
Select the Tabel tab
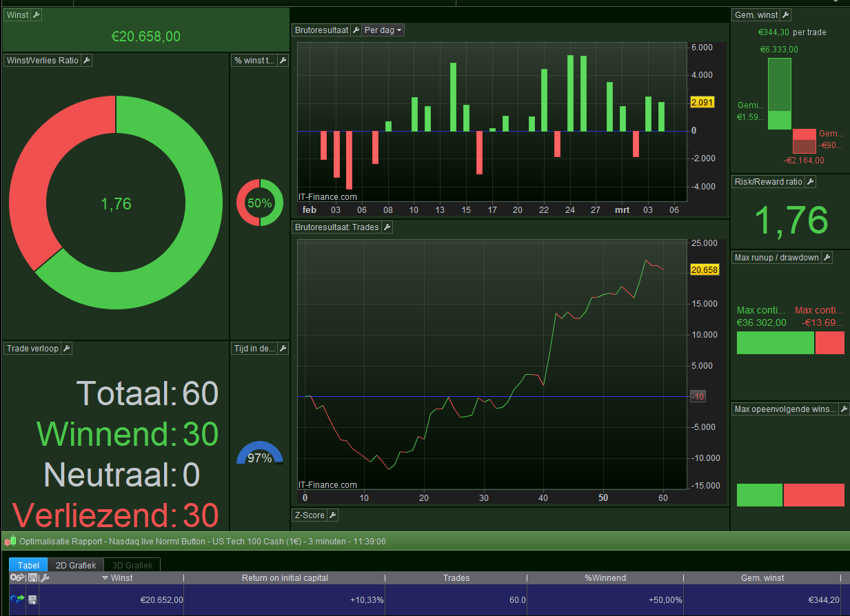pyautogui.click(x=28, y=565)
